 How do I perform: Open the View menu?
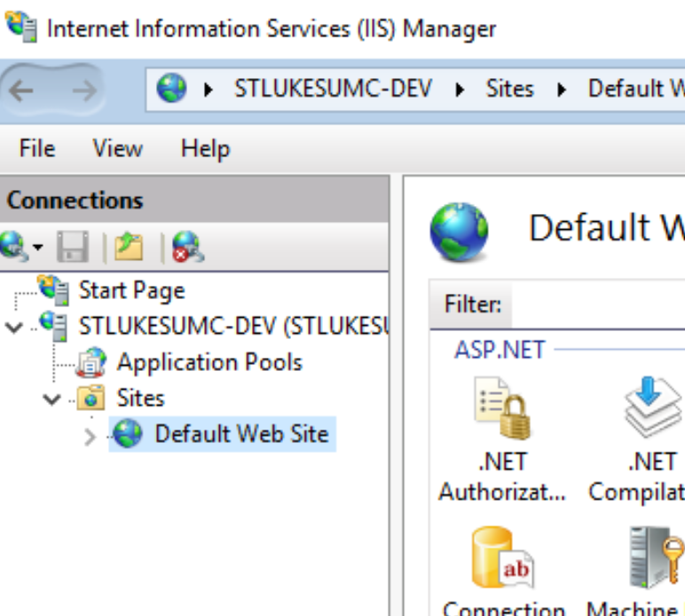point(117,148)
